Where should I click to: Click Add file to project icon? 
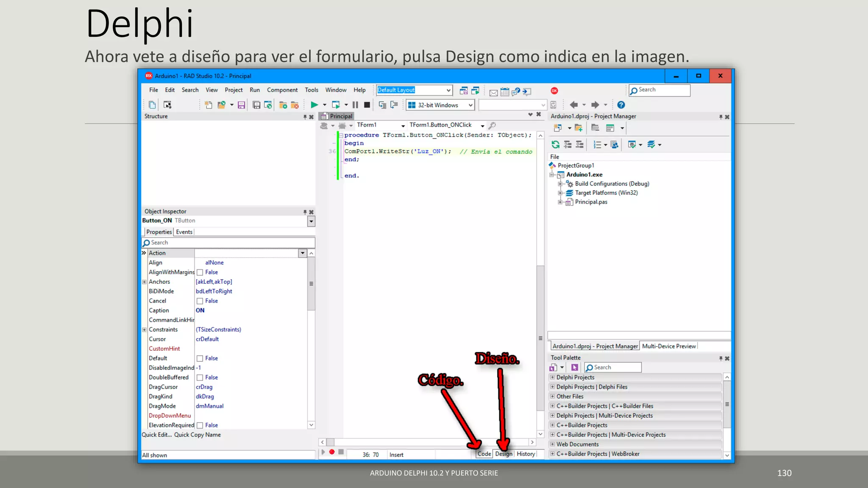(x=283, y=105)
